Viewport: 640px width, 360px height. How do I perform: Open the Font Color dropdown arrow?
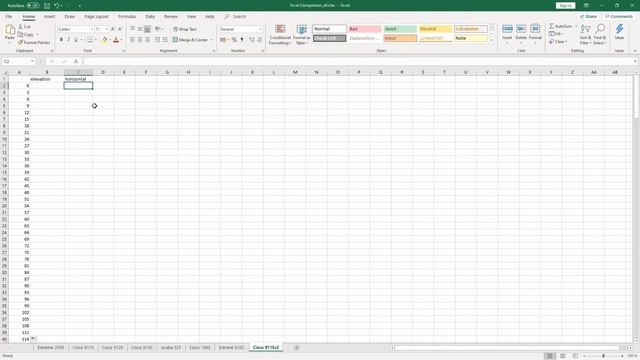click(x=121, y=40)
